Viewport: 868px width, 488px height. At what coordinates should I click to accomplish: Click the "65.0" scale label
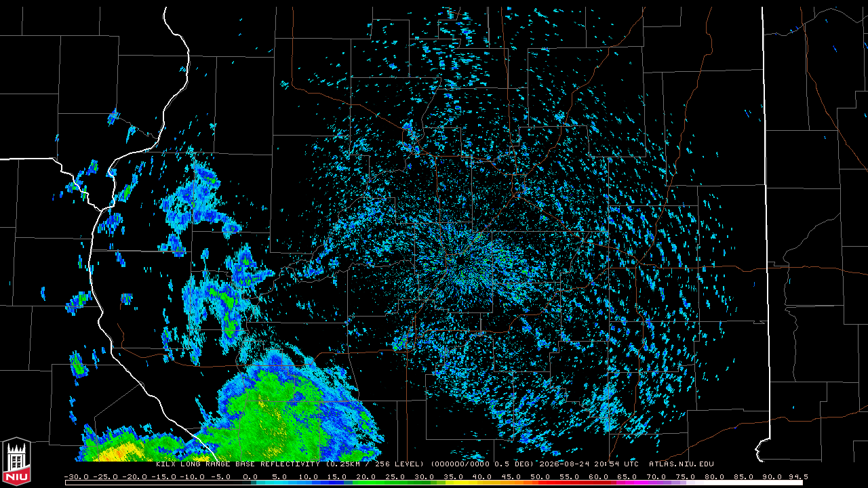point(627,476)
